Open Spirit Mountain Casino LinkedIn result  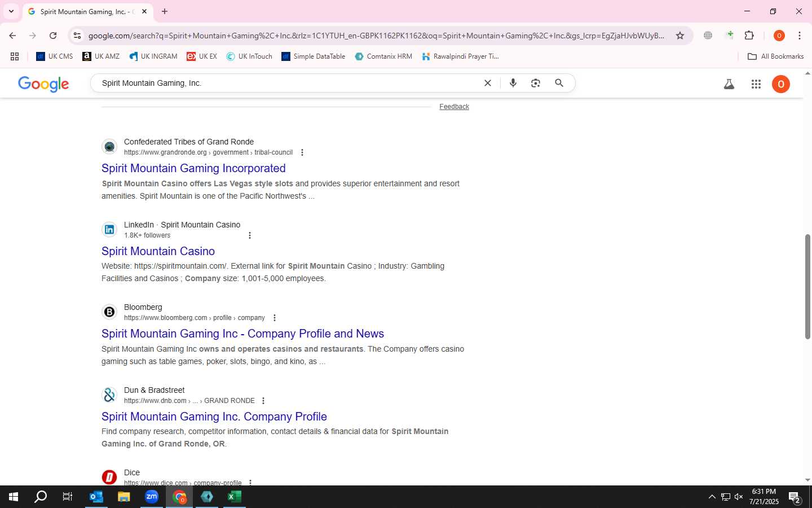[158, 251]
